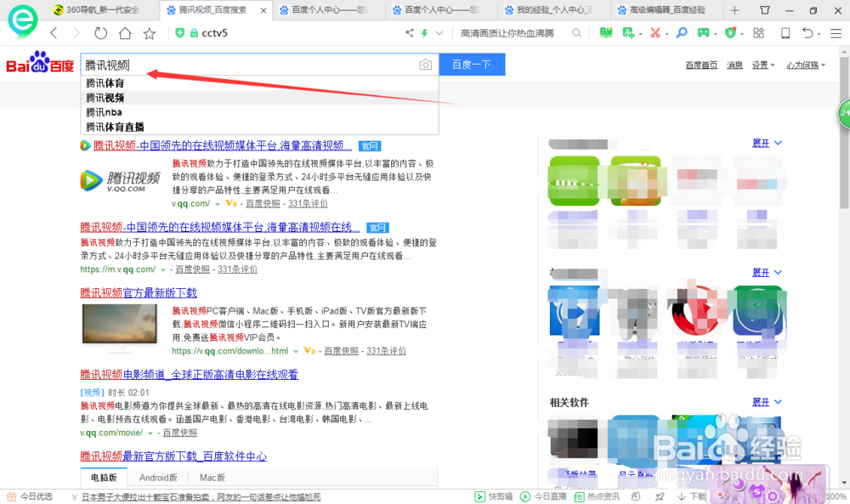Open the browser hamburger main menu
This screenshot has width=850, height=504.
point(836,33)
